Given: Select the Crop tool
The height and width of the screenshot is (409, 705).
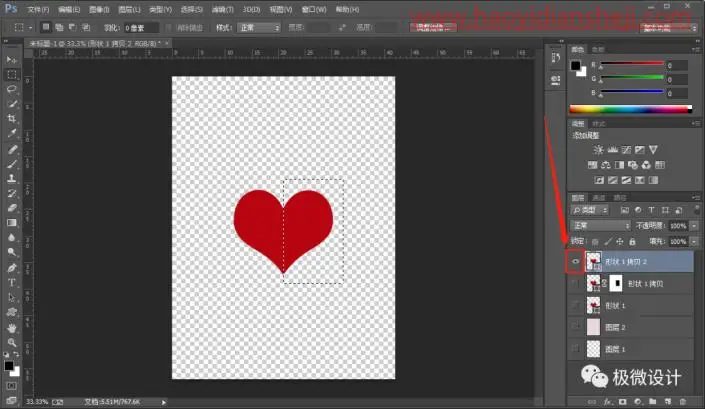Looking at the screenshot, I should 12,119.
